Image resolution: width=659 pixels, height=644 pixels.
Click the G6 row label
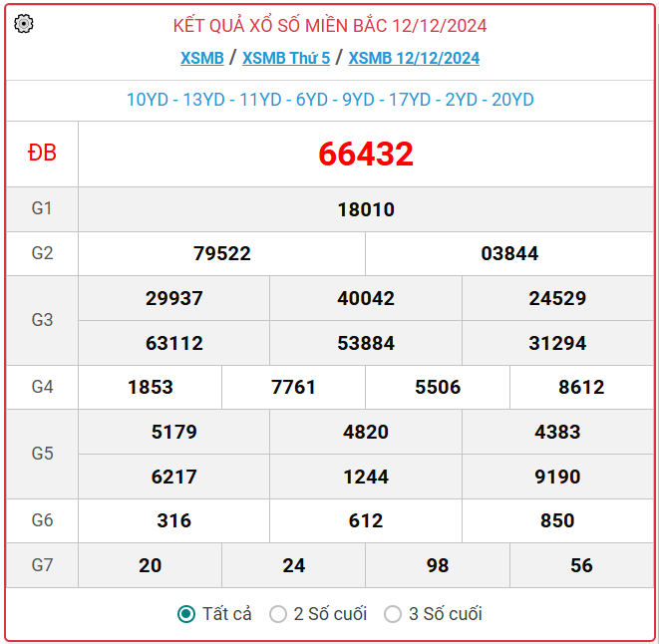[42, 520]
